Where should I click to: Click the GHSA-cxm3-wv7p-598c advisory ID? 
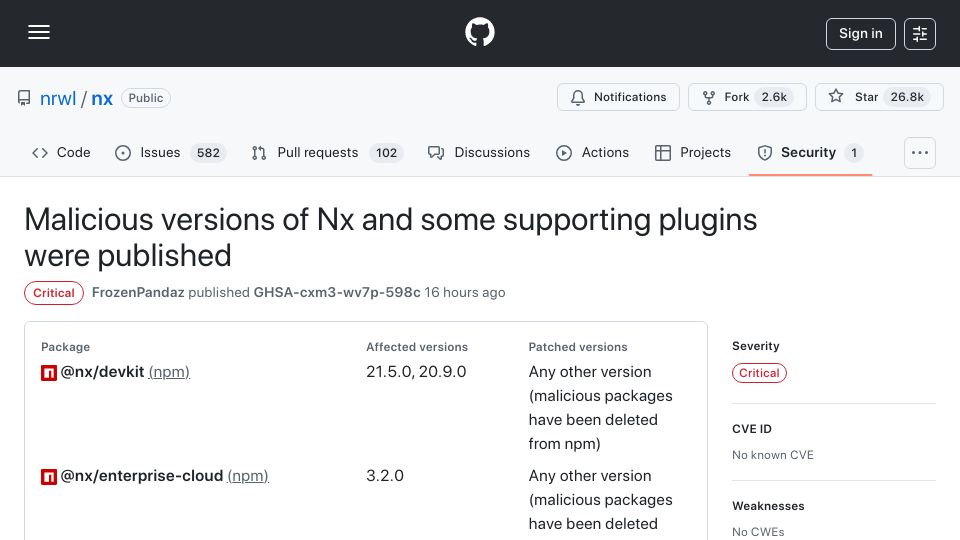coord(337,293)
